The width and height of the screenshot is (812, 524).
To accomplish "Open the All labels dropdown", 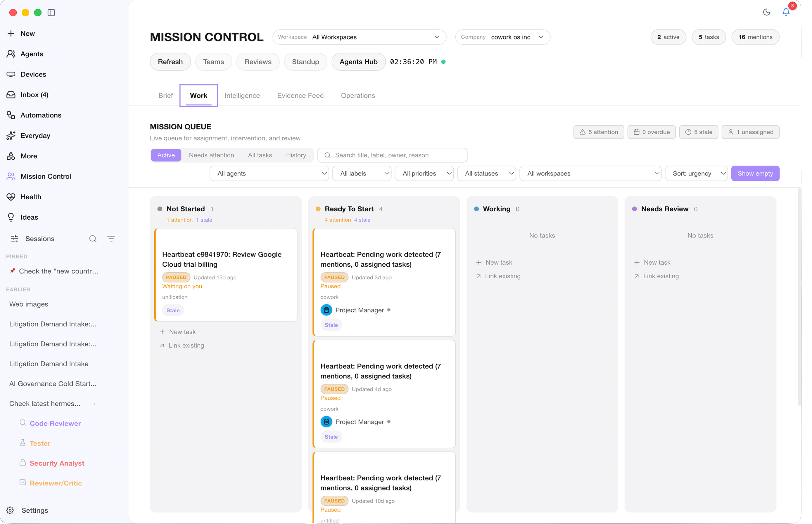I will coord(362,173).
